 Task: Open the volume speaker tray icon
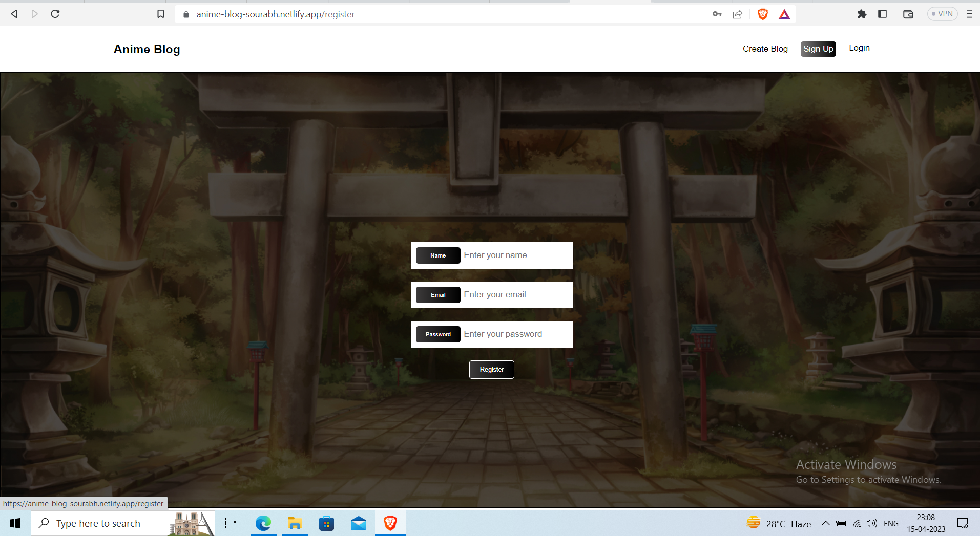pos(872,523)
